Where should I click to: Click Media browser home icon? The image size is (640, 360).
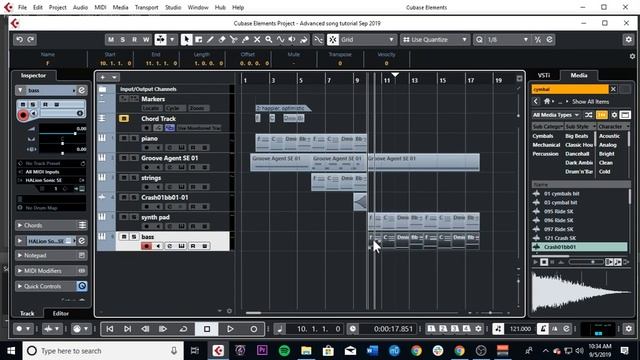[x=547, y=102]
